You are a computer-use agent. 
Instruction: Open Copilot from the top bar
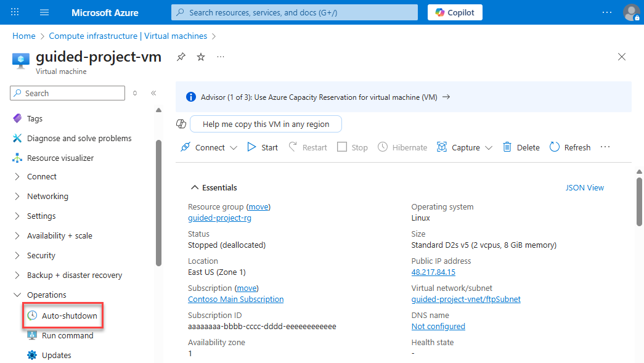(455, 12)
